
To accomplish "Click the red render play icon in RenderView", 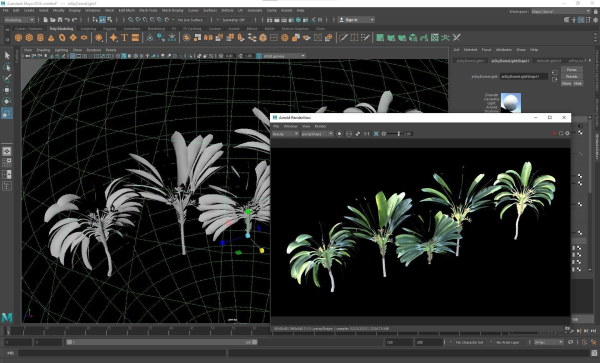I will pyautogui.click(x=554, y=133).
